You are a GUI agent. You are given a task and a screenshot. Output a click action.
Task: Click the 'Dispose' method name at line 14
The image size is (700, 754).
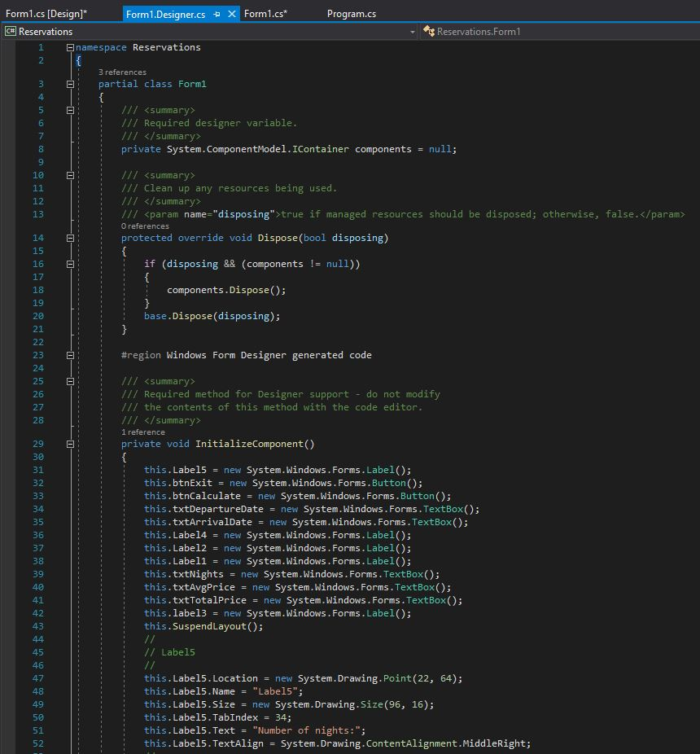coord(278,238)
